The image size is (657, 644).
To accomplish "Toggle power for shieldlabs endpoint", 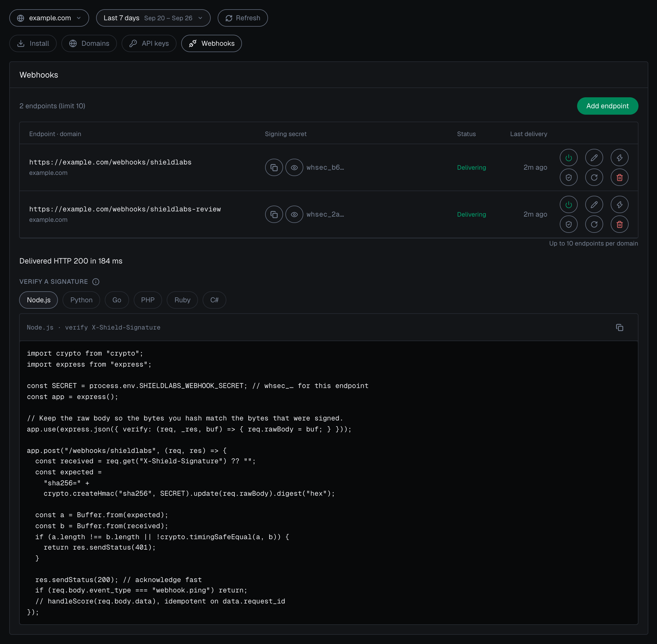I will coord(568,158).
